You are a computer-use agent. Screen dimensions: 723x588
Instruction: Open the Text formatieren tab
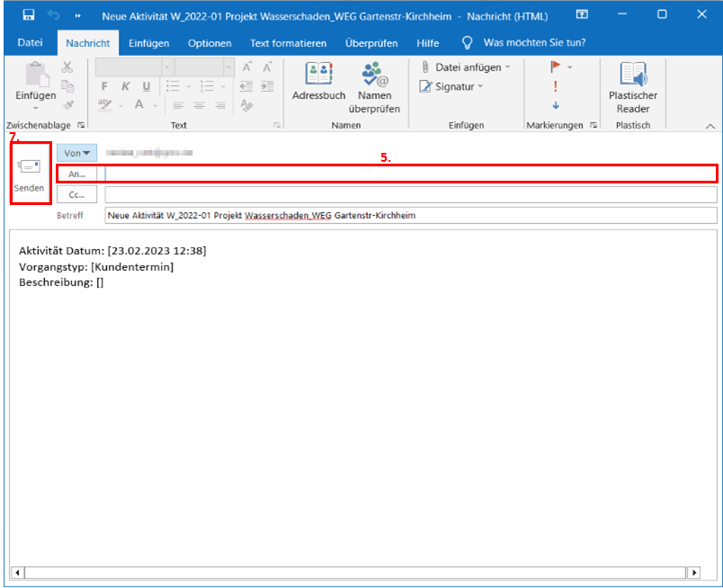click(288, 43)
